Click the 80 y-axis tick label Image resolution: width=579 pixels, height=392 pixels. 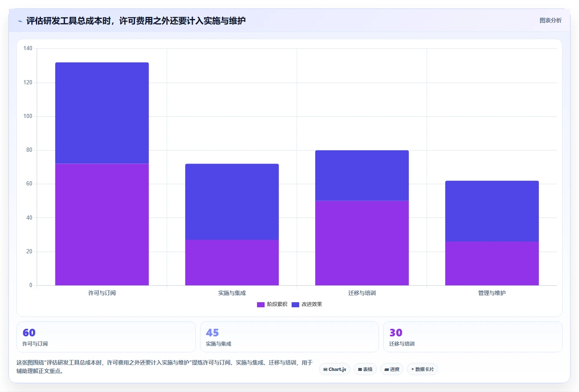[29, 150]
